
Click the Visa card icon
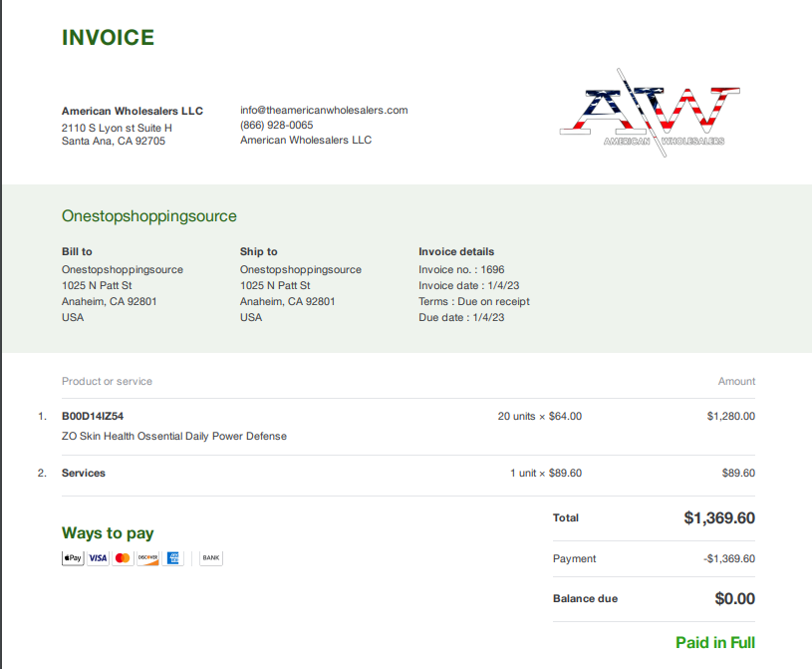click(98, 558)
